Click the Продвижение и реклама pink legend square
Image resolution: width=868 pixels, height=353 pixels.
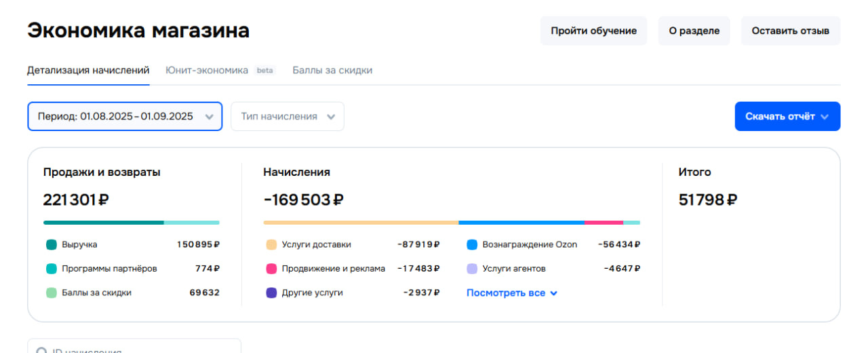pos(271,269)
